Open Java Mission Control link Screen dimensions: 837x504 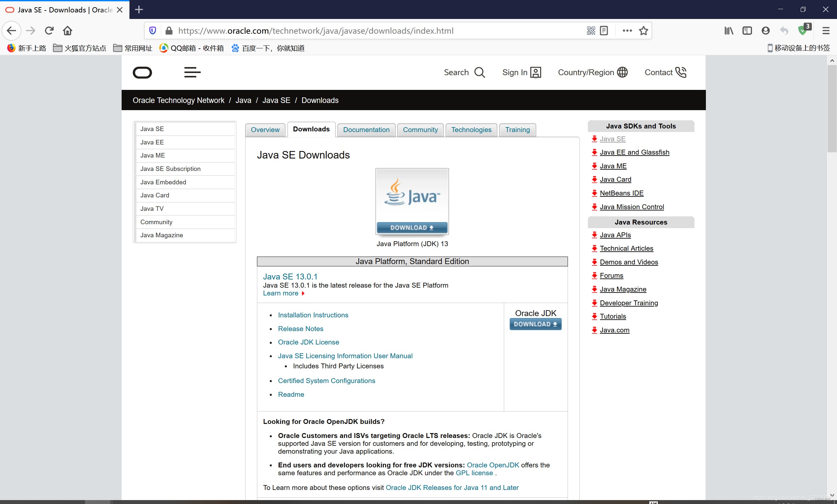(631, 207)
